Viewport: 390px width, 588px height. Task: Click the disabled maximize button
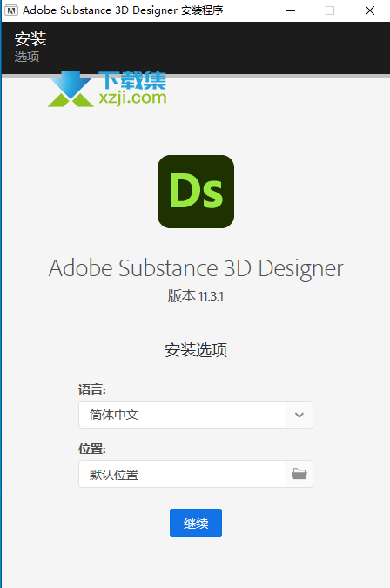(330, 10)
